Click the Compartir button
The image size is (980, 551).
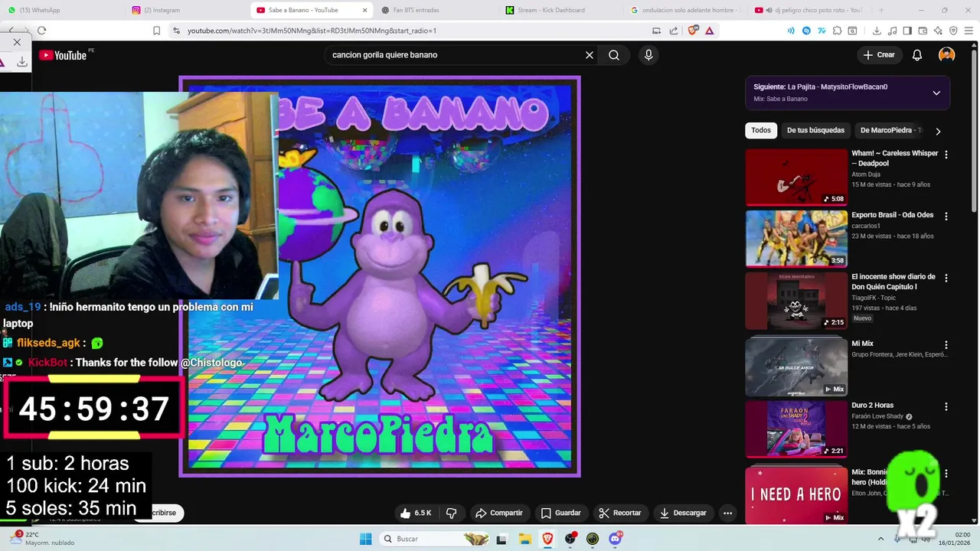pos(498,513)
